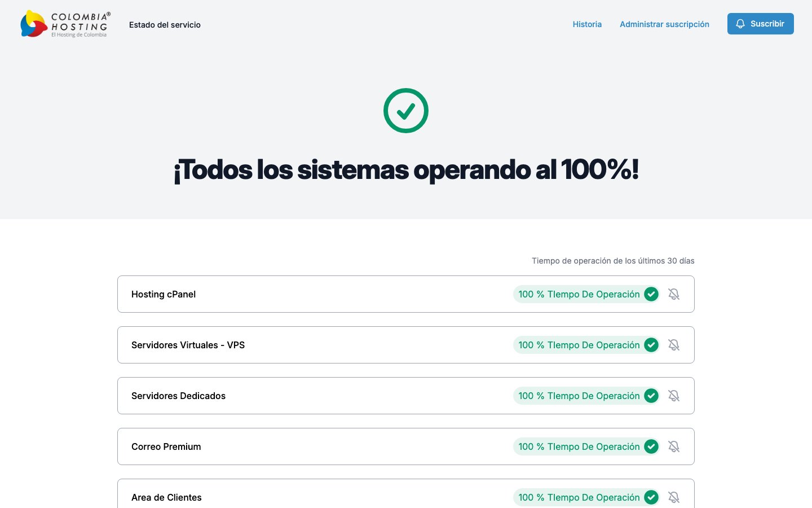Click the large green all-systems checkmark icon
The width and height of the screenshot is (812, 508).
pyautogui.click(x=406, y=111)
